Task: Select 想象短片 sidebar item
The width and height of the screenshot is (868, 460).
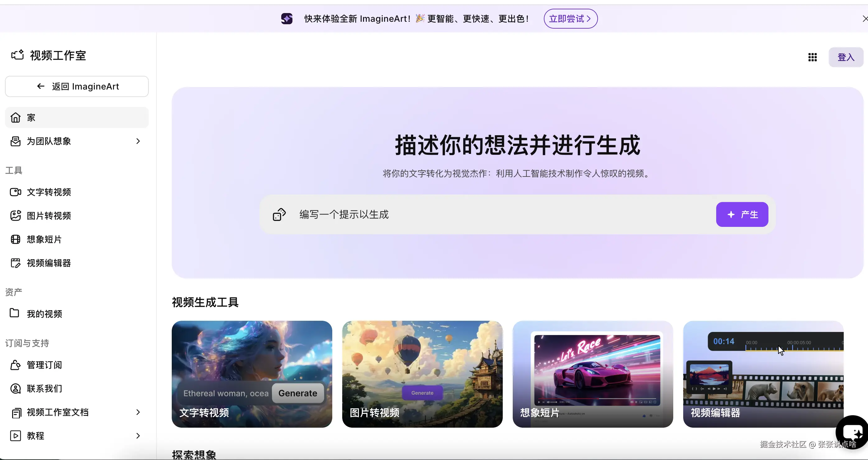Action: [x=44, y=239]
